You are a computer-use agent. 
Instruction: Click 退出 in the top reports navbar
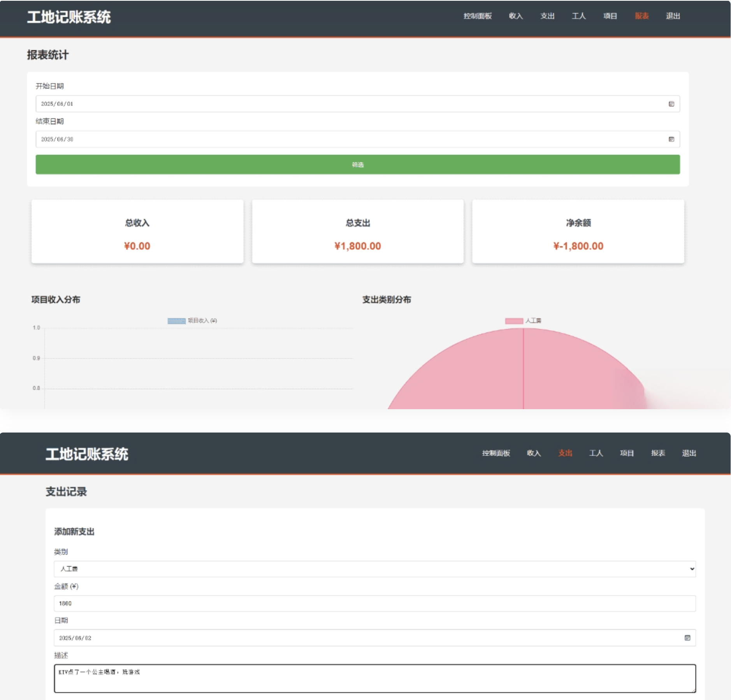pyautogui.click(x=673, y=16)
